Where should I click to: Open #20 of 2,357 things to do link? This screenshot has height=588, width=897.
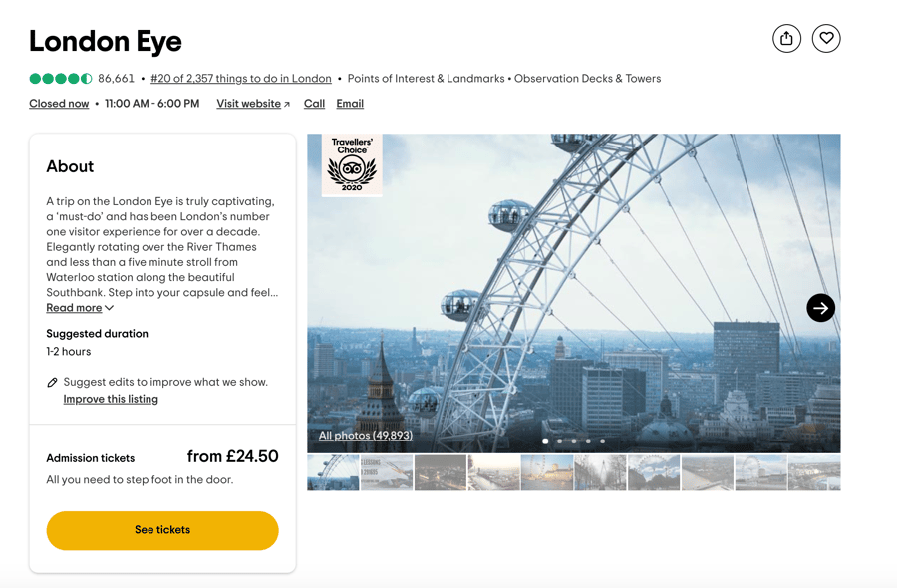[x=241, y=79]
